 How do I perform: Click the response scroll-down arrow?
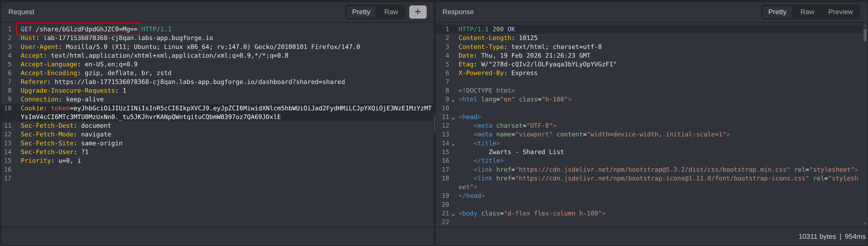pyautogui.click(x=865, y=224)
